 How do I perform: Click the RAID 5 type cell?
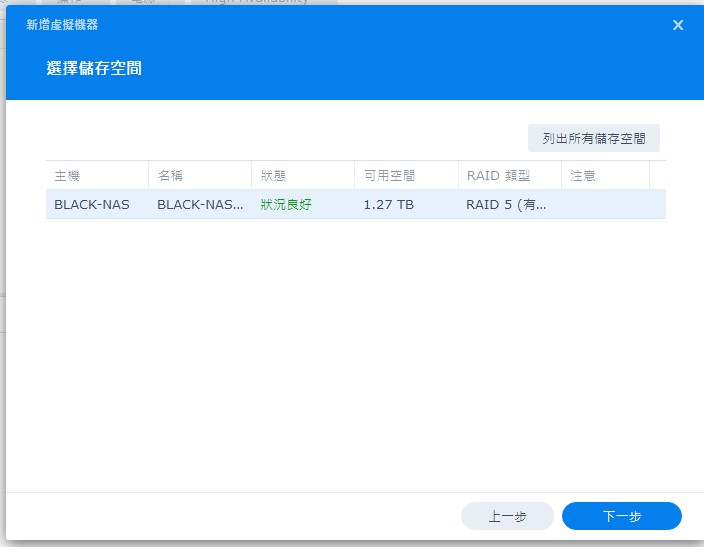point(506,204)
